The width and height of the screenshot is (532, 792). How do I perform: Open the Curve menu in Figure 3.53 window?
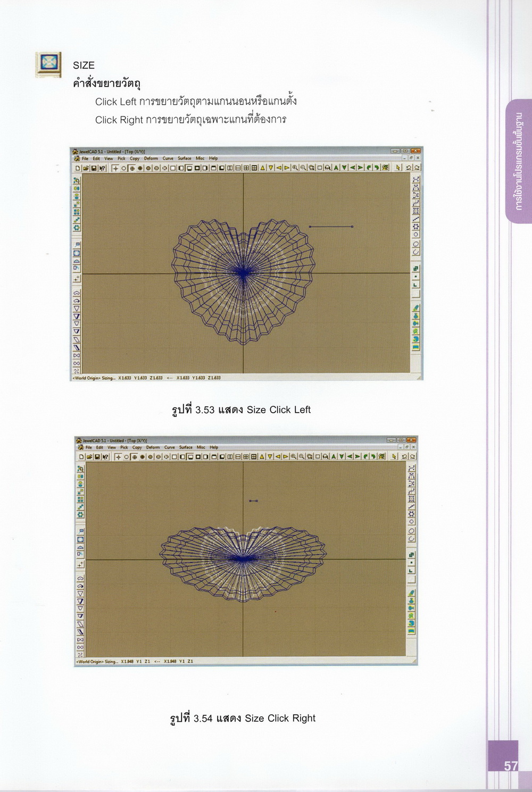point(168,159)
